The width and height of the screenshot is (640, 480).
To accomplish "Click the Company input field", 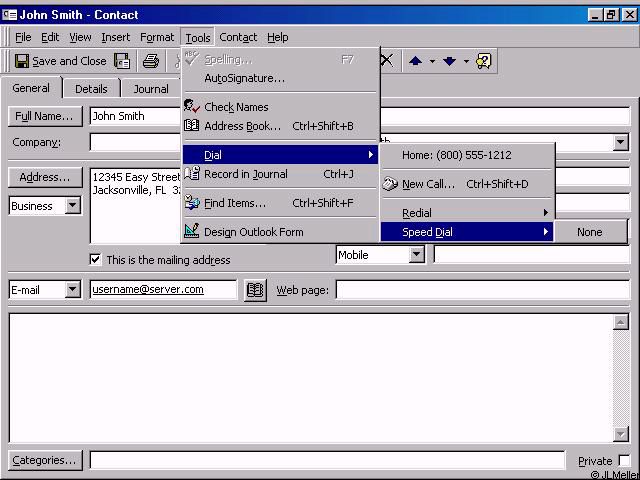I will [x=135, y=142].
